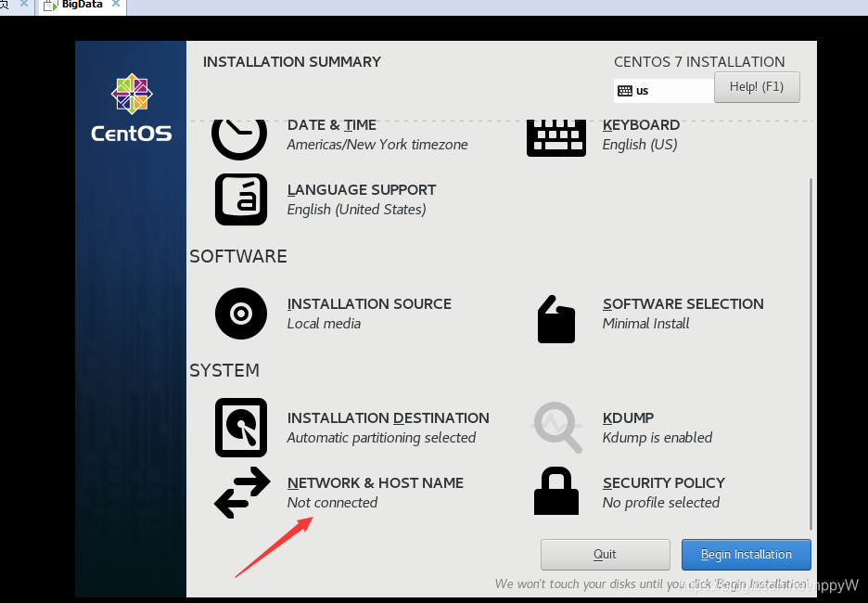Open INSTALLATION SOURCE label
The width and height of the screenshot is (868, 603).
(x=369, y=304)
